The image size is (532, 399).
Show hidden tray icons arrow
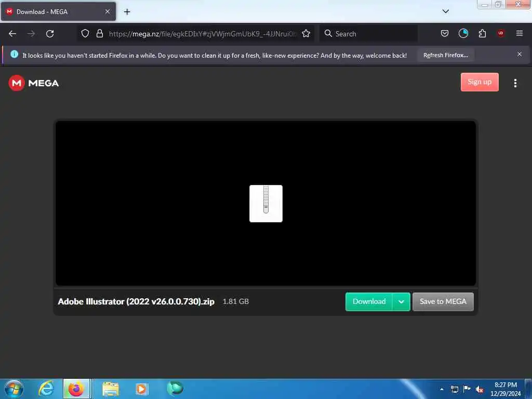point(442,389)
